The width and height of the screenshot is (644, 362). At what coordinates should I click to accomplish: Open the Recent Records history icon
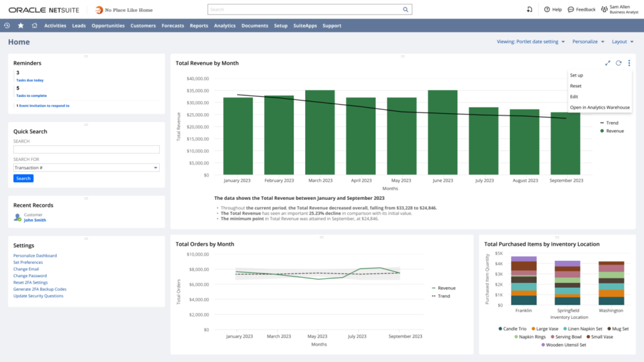7,26
